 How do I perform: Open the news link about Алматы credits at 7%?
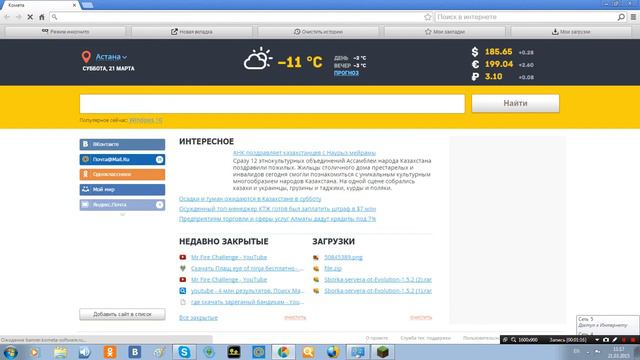click(x=278, y=219)
